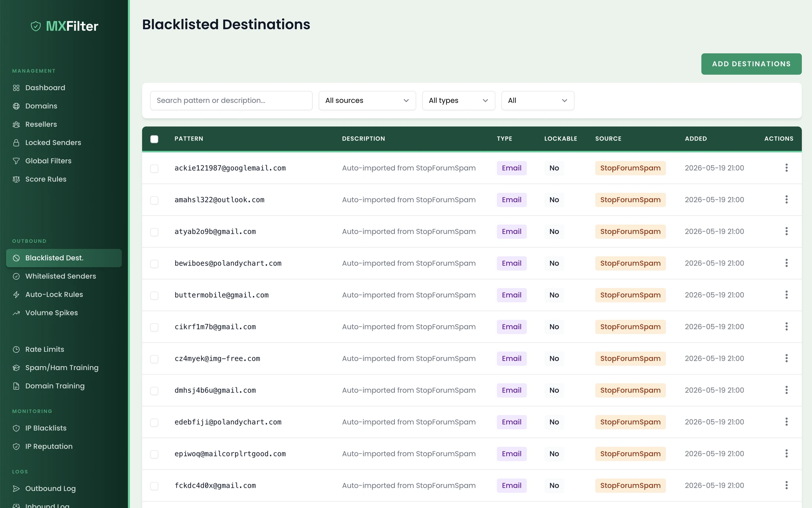The width and height of the screenshot is (812, 508).
Task: Check the cz4myek@img-free.com row checkbox
Action: pyautogui.click(x=154, y=359)
